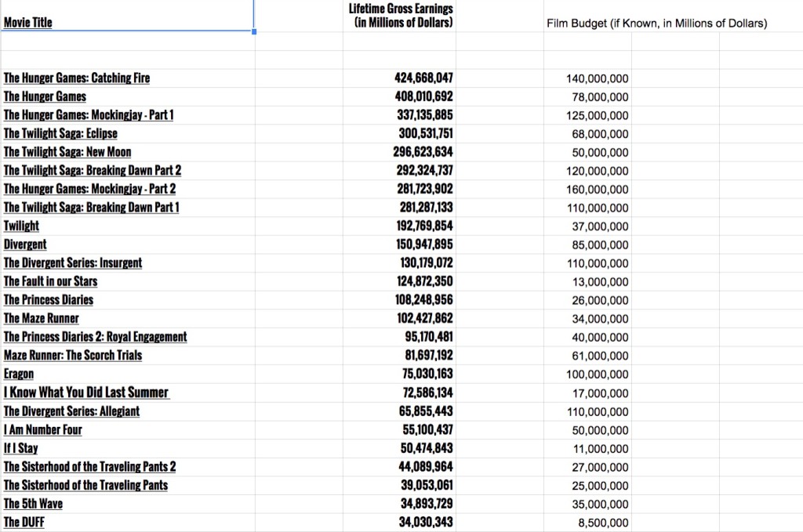Select earnings cell 281,723,902
The image size is (803, 532).
click(x=399, y=188)
